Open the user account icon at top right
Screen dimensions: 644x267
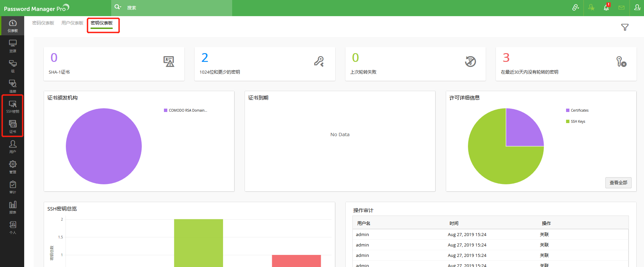click(637, 7)
